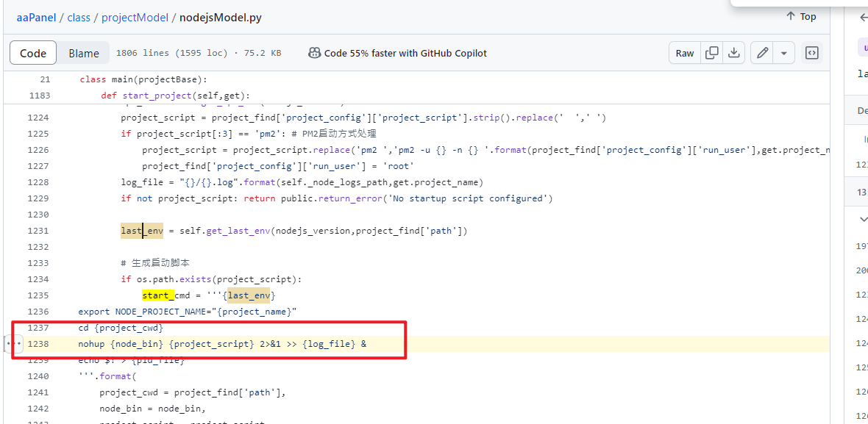Screen dimensions: 868x424
Task: Click the GitHub Copilot icon
Action: tap(314, 53)
